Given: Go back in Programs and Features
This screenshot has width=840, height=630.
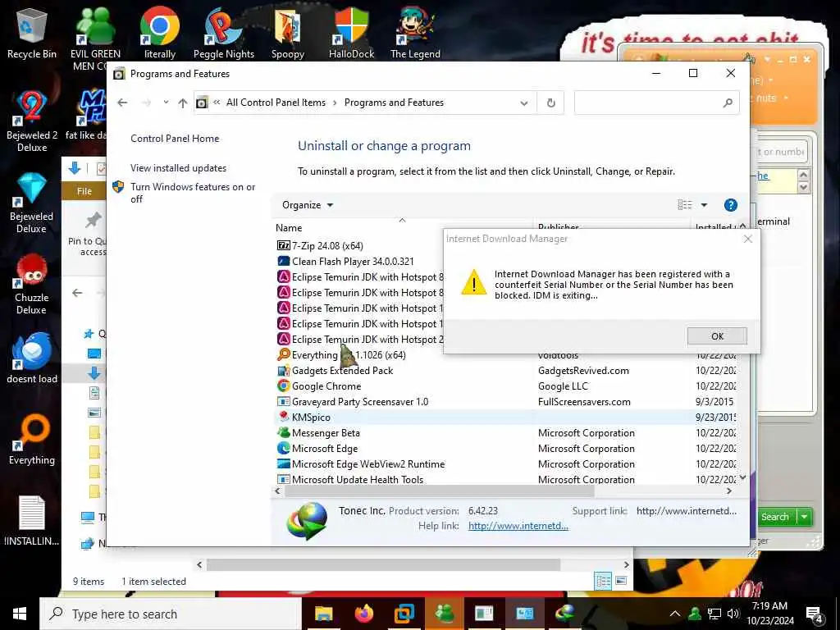Looking at the screenshot, I should (x=122, y=103).
